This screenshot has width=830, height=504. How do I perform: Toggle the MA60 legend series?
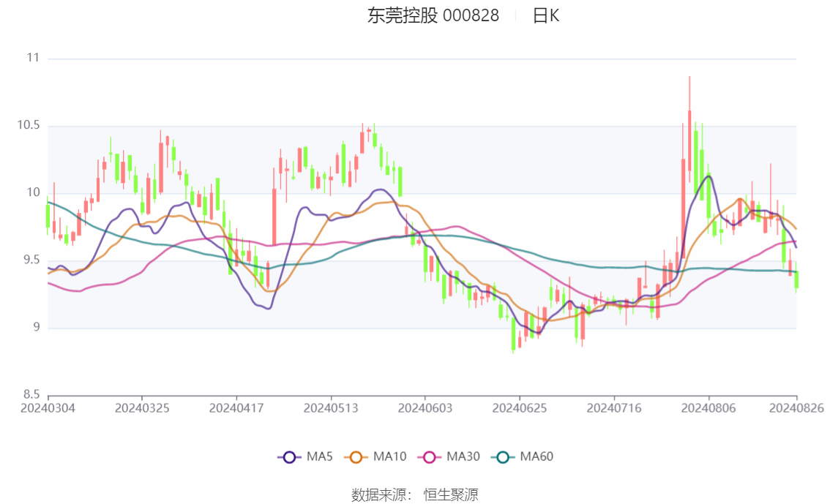coord(523,457)
